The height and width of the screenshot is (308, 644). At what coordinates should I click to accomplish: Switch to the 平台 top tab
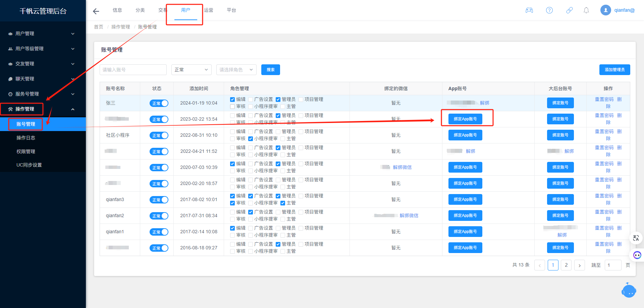point(231,10)
